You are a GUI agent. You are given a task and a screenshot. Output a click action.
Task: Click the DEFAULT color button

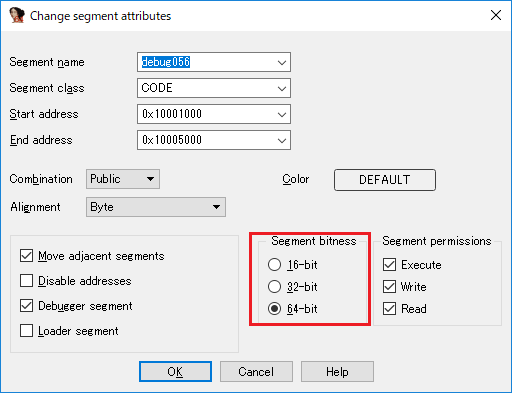click(385, 180)
